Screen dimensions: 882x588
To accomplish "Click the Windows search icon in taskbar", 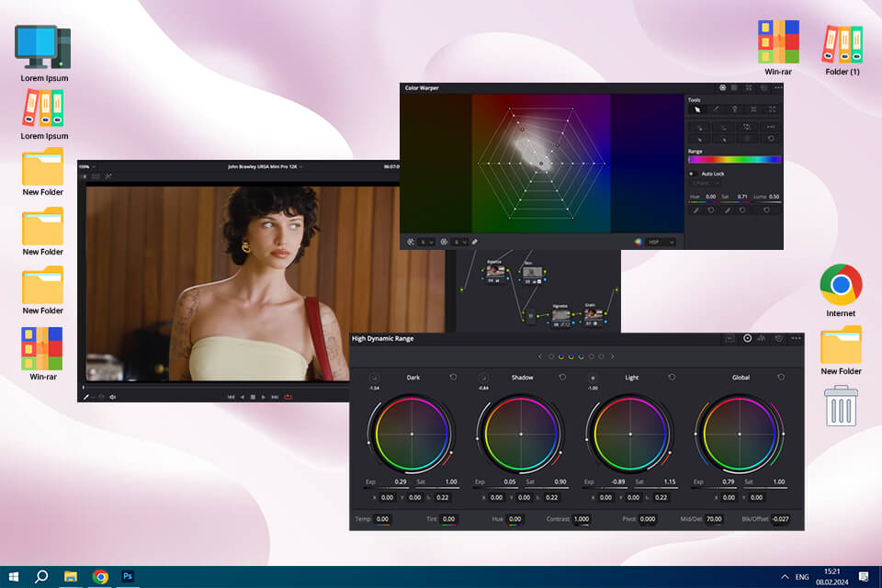I will click(41, 576).
